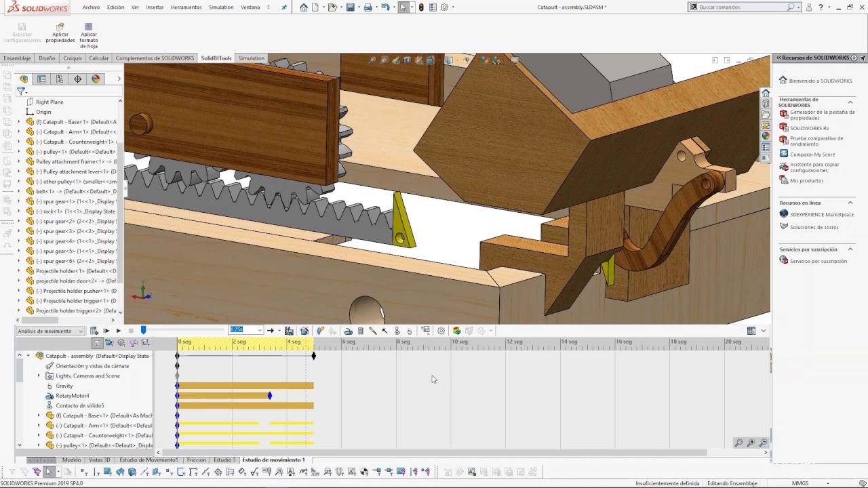Toggle the Filter Driving button

(x=121, y=342)
